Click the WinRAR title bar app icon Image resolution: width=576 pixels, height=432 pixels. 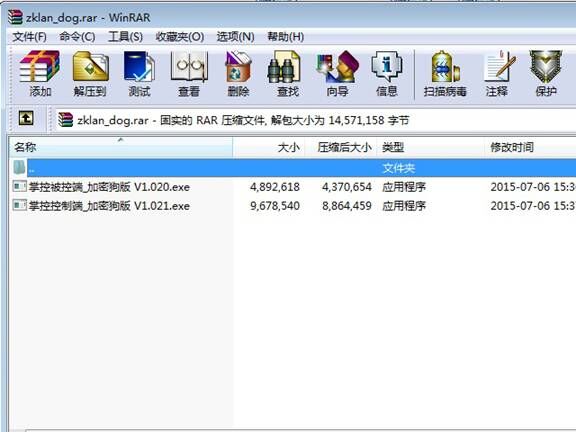pos(15,17)
